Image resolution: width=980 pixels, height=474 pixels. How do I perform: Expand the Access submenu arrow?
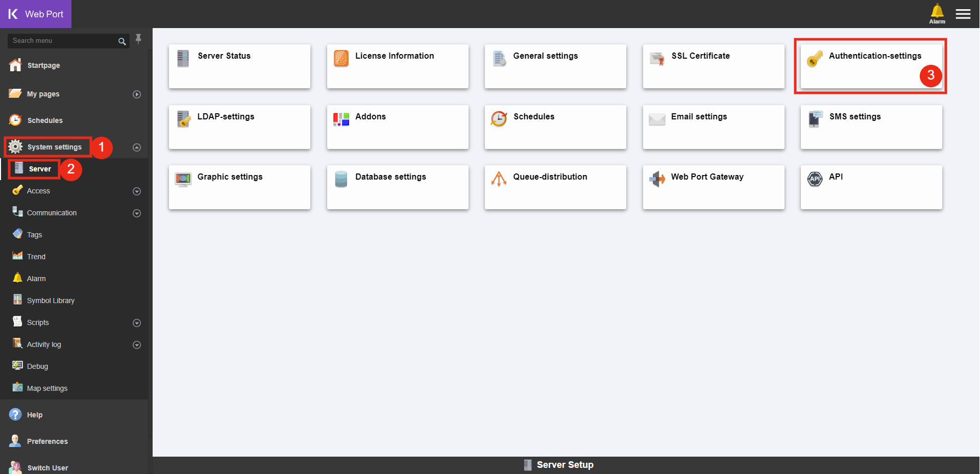[x=137, y=191]
